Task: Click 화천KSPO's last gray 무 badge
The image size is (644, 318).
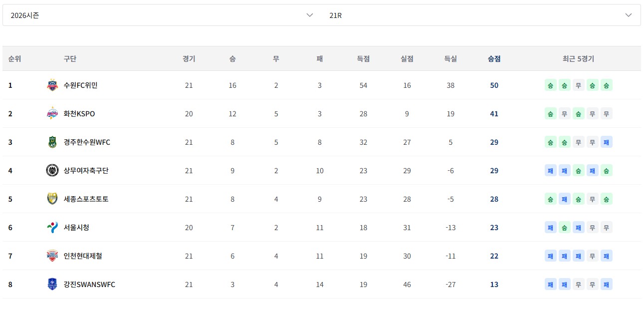Action: tap(606, 114)
